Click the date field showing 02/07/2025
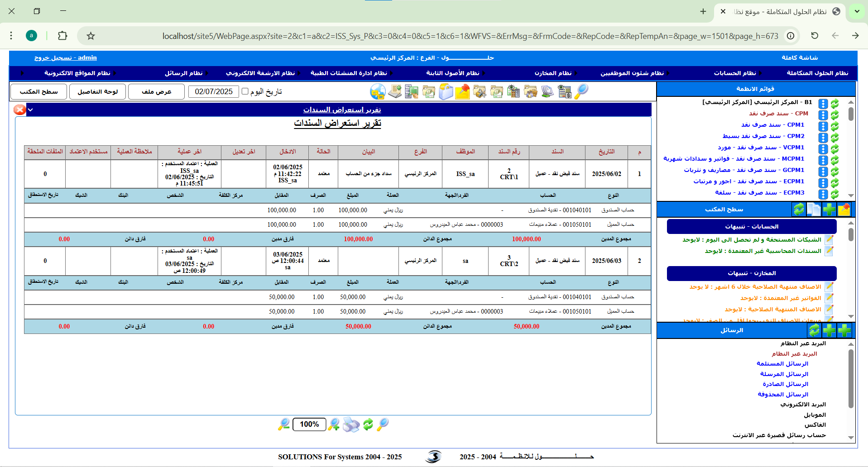This screenshot has width=868, height=467. [214, 91]
